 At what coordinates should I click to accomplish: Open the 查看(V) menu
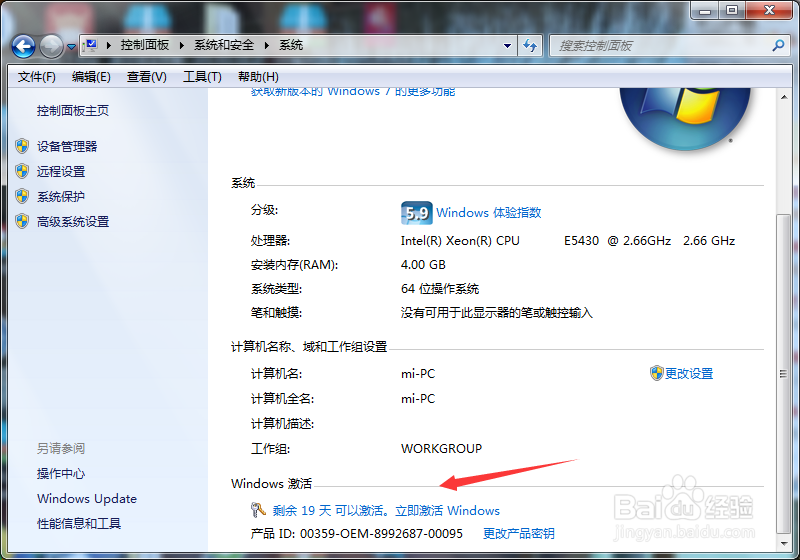(x=146, y=77)
